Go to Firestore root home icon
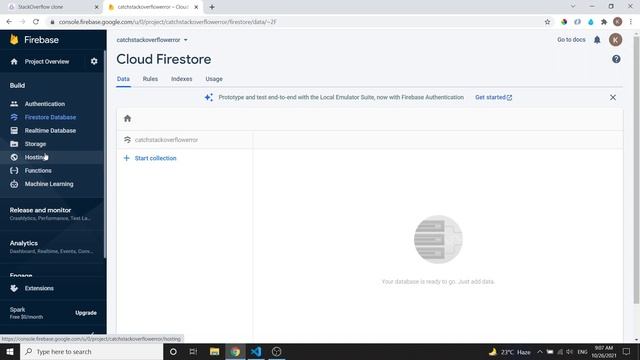Image resolution: width=640 pixels, height=360 pixels. tap(127, 118)
